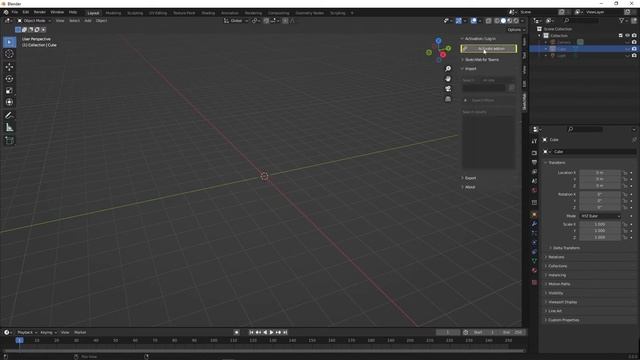This screenshot has width=640, height=360.
Task: Open the Options dropdown in viewport
Action: [x=516, y=30]
